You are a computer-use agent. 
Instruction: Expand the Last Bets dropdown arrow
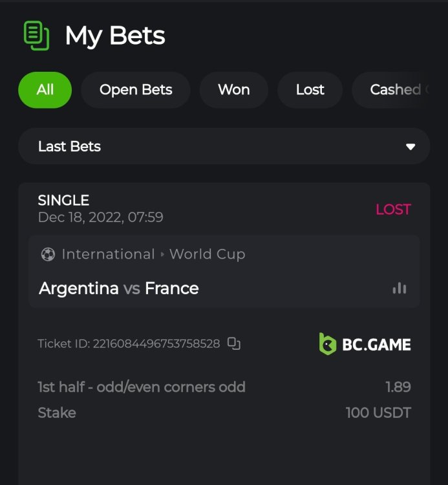tap(411, 147)
